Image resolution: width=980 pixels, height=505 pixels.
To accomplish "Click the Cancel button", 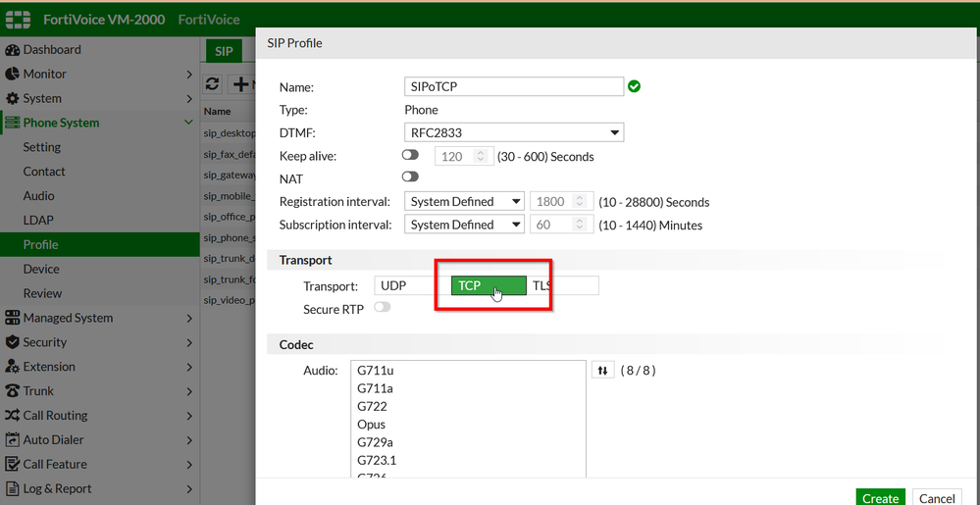I will (936, 498).
